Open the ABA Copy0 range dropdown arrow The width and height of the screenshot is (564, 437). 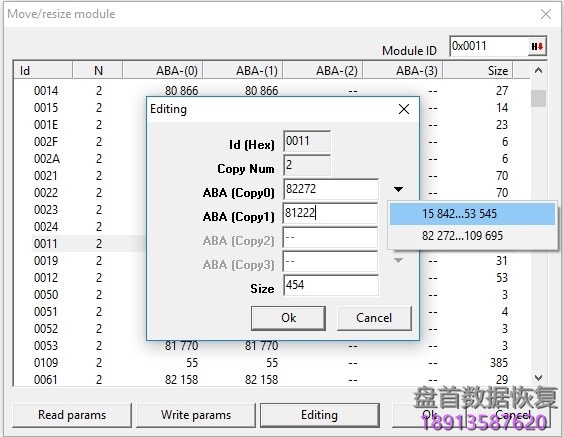click(x=398, y=190)
